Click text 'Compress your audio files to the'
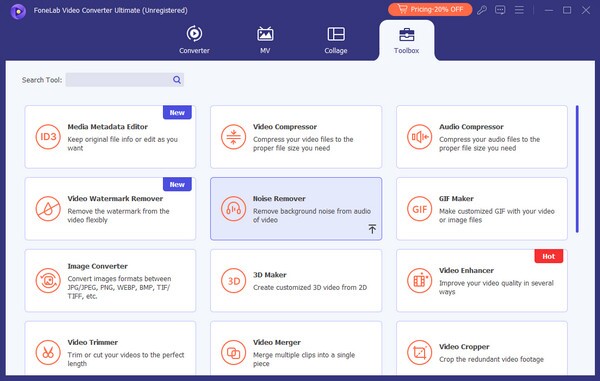Viewport: 600px width, 381px height. [489, 139]
